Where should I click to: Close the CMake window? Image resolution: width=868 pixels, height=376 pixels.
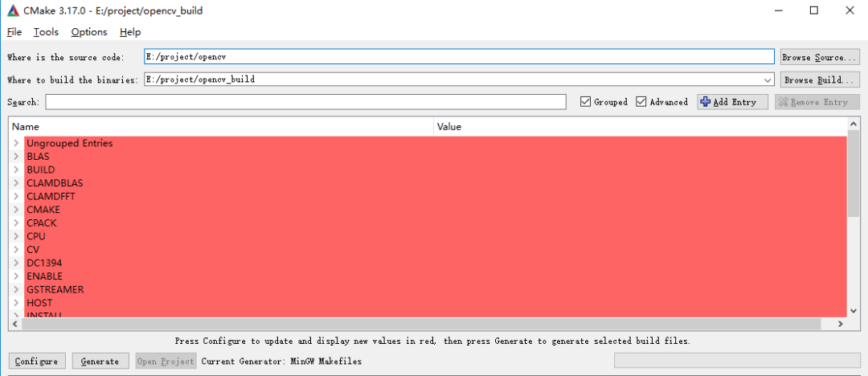click(x=850, y=10)
